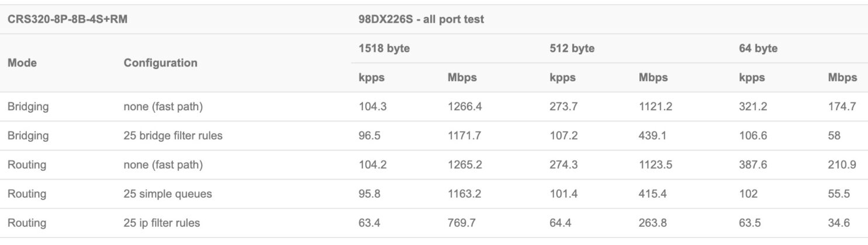Click the CRS320-8P-8B-4S+RM table title
This screenshot has width=868, height=245.
coord(67,19)
